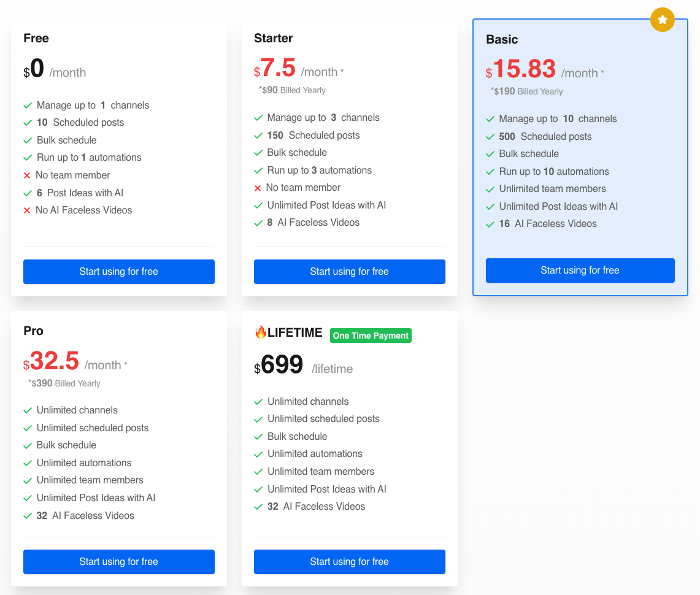Select the $7.5 Starter price text
Viewport: 700px width, 595px height.
[277, 68]
